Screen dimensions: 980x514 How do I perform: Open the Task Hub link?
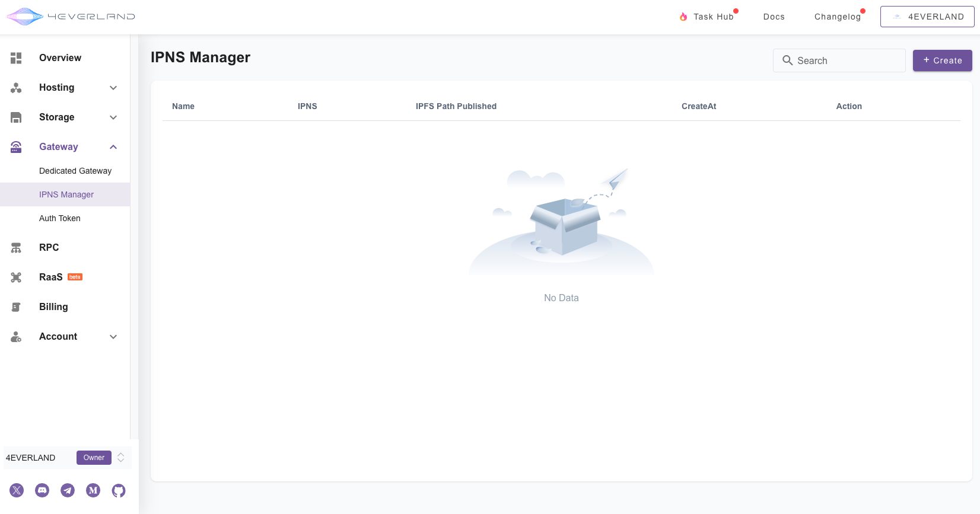tap(712, 17)
